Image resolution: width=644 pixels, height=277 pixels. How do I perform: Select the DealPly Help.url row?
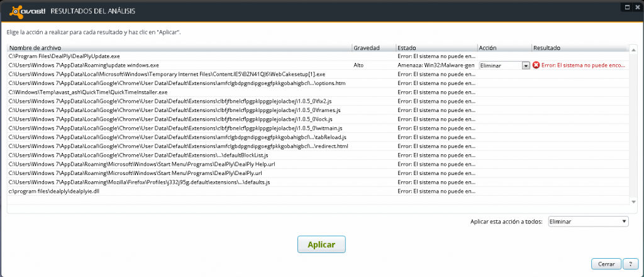[x=318, y=164]
